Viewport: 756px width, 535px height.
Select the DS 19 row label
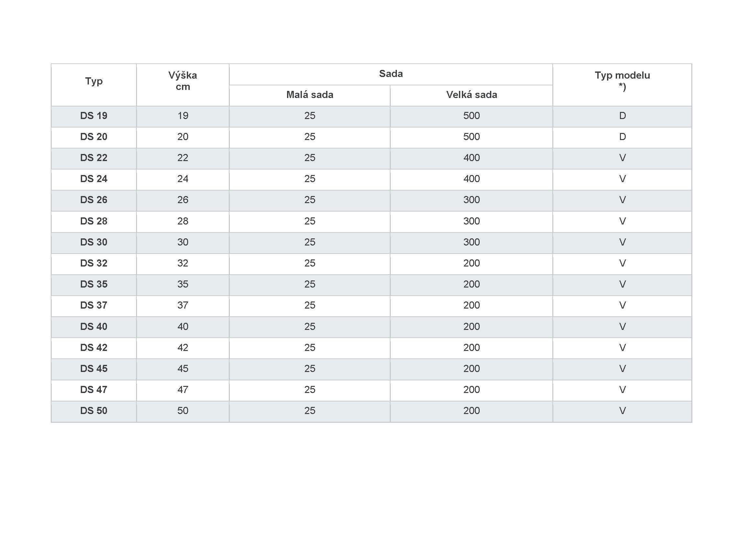[94, 115]
